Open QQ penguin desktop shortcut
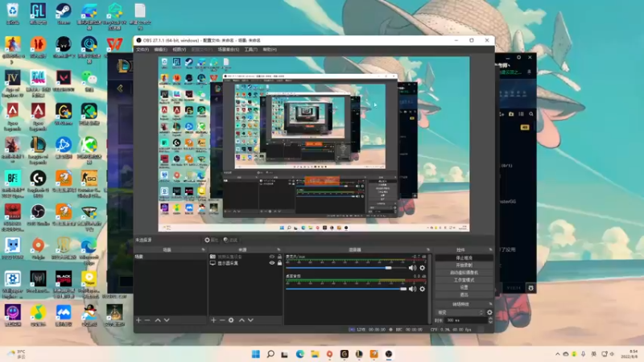Viewport: 644px width, 362px height. coord(89,316)
